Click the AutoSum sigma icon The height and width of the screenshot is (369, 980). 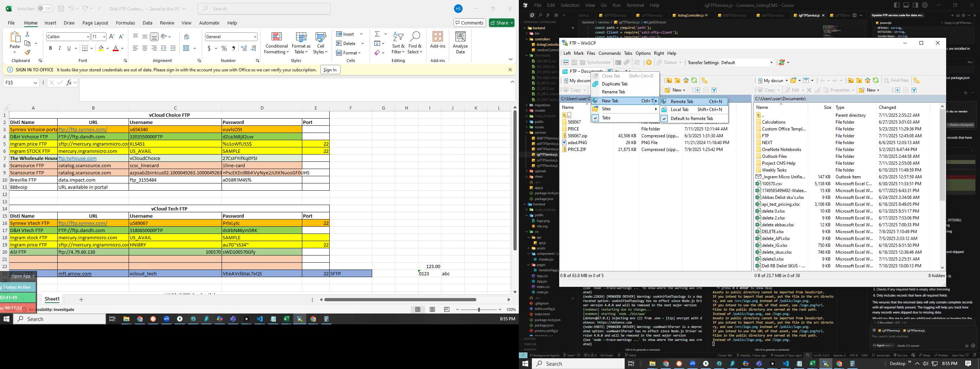coord(377,34)
